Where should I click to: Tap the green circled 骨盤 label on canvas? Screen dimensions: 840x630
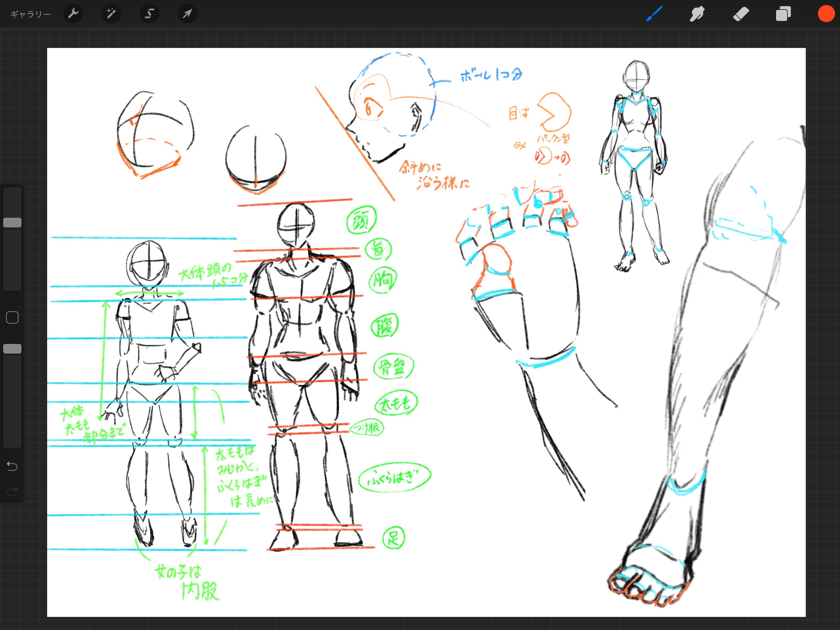click(x=394, y=366)
